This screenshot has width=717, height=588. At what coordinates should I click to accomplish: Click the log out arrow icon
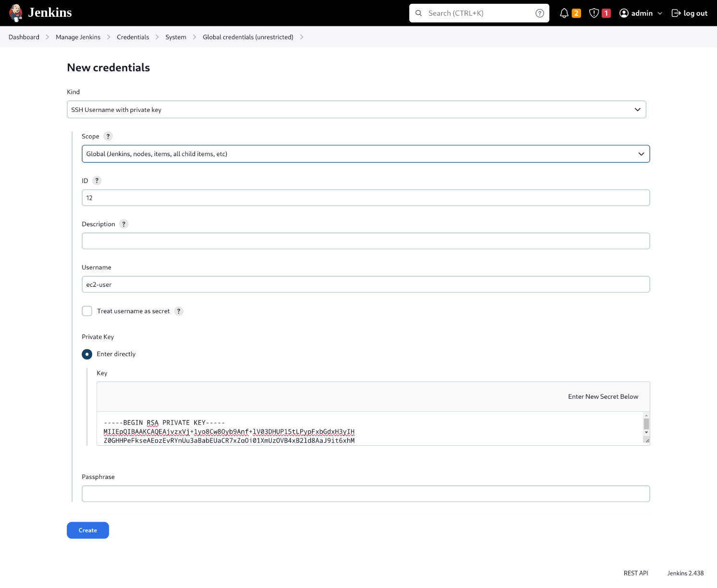[676, 13]
